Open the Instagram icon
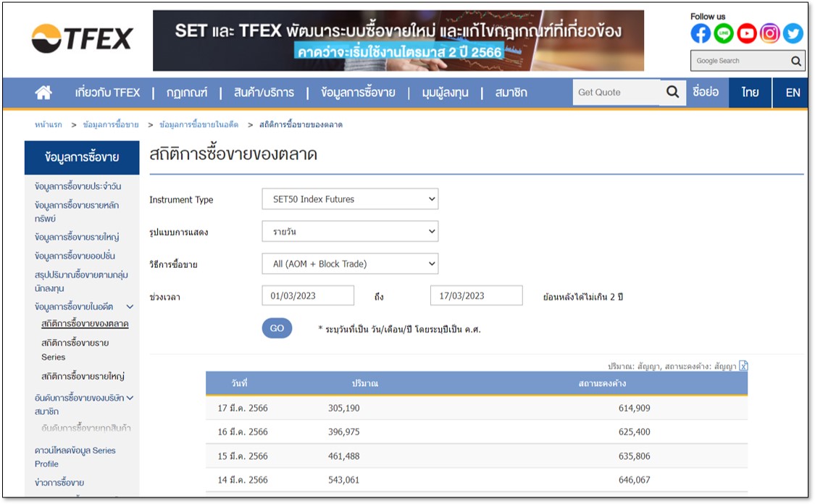 coord(770,34)
